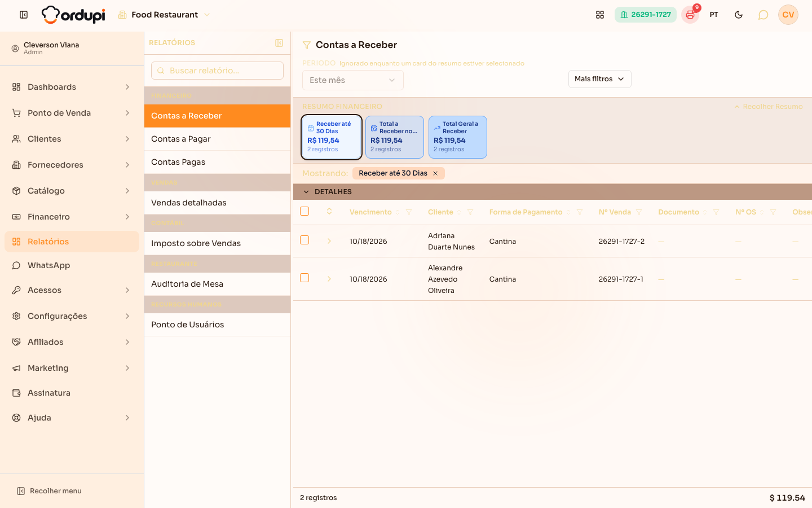The image size is (812, 508).
Task: Open the chat bubble icon in header
Action: 763,15
